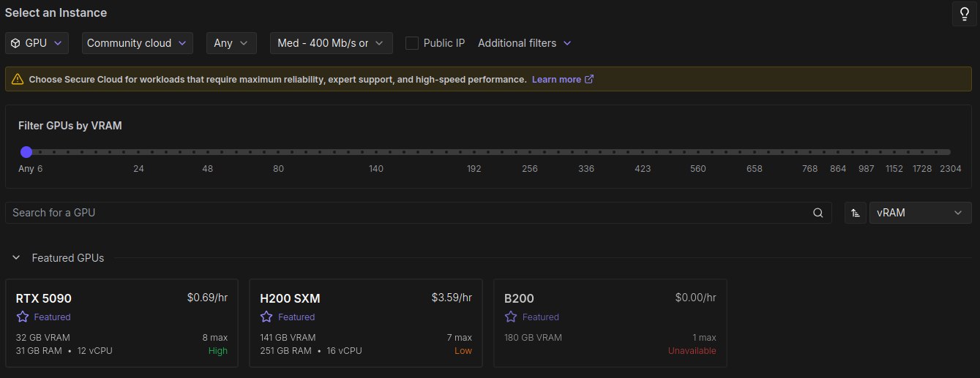This screenshot has height=378, width=980.
Task: Click the $0.69/hr price
Action: point(207,298)
